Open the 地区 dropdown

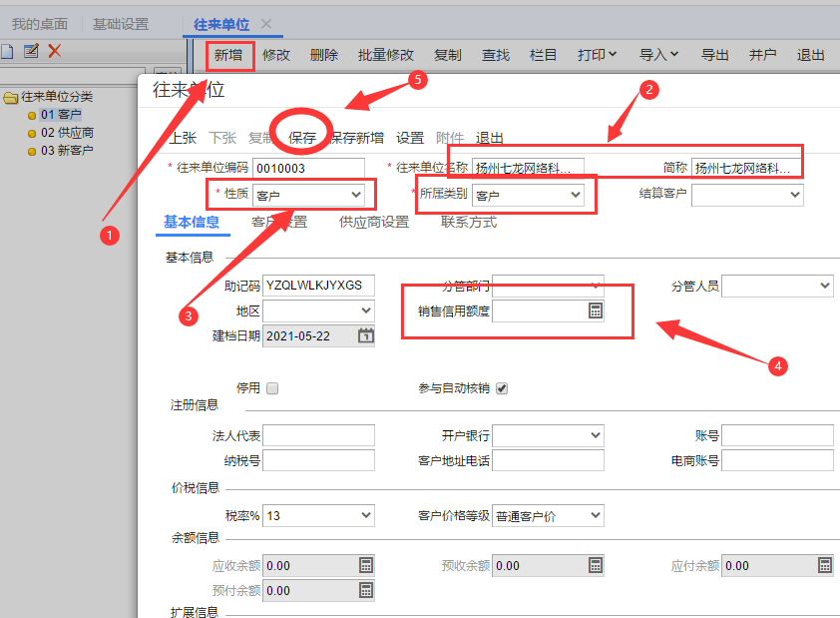coord(366,310)
